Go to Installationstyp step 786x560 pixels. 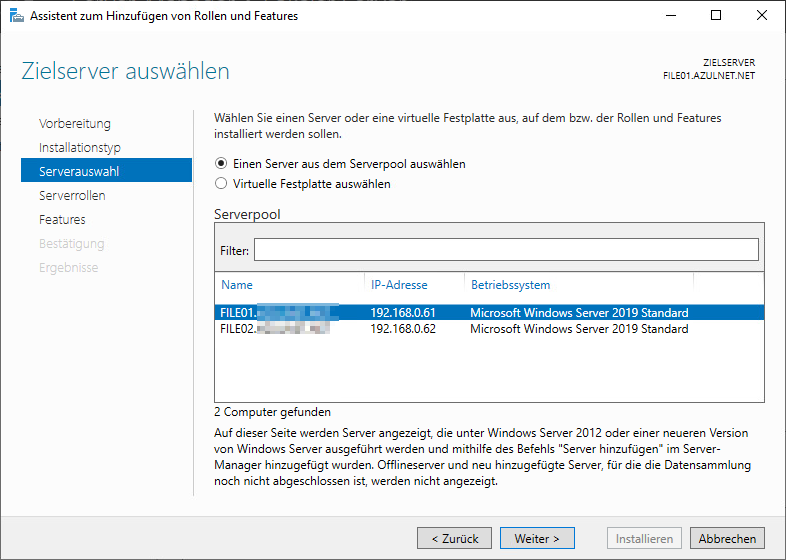point(80,148)
